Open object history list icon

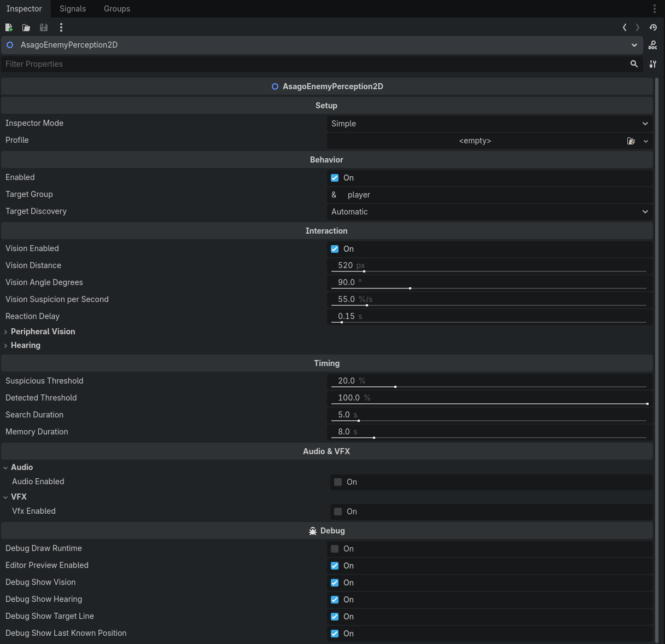tap(653, 27)
